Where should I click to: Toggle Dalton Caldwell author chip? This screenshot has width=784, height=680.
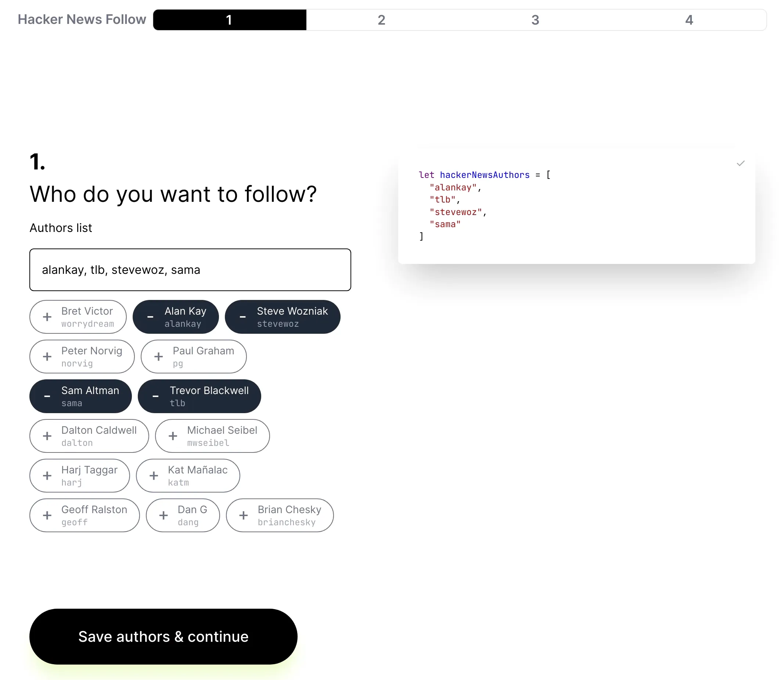click(89, 436)
